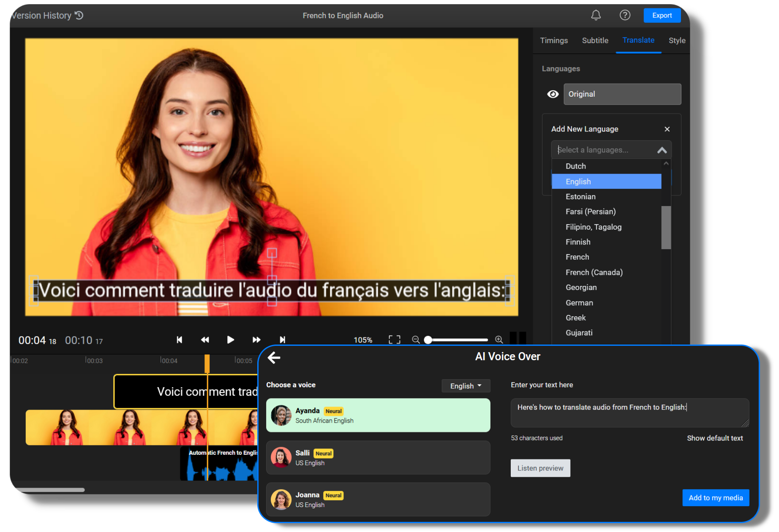The image size is (779, 532).
Task: Enter fullscreen preview mode
Action: pyautogui.click(x=394, y=339)
